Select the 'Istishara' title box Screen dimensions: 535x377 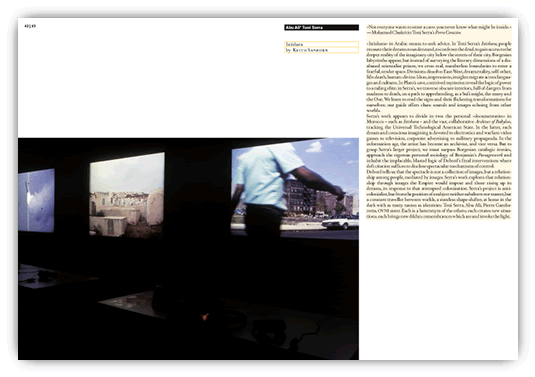pyautogui.click(x=321, y=44)
